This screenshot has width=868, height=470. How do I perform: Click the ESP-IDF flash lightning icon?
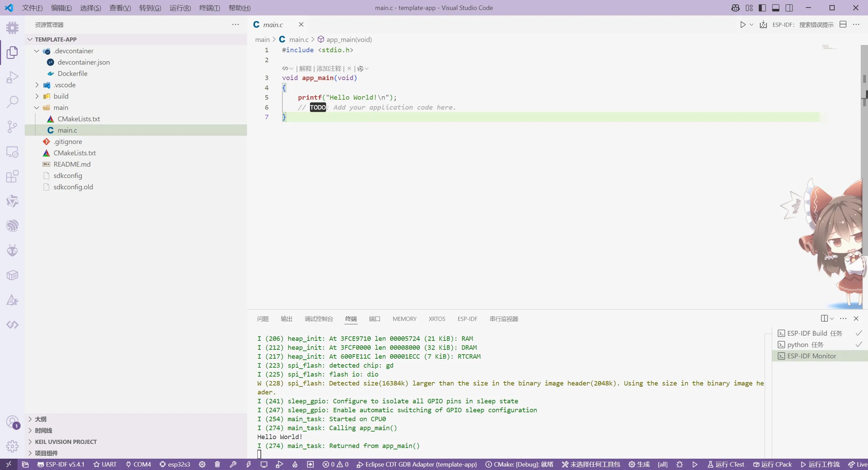[248, 465]
